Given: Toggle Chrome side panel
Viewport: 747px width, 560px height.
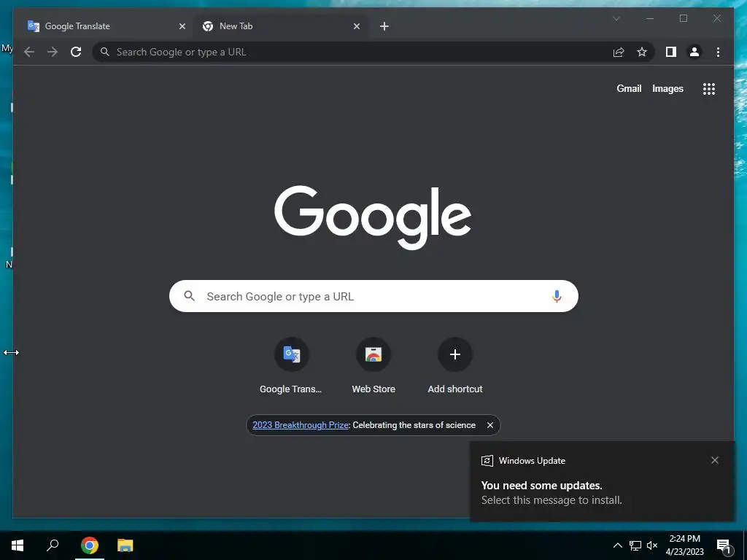Looking at the screenshot, I should (x=671, y=52).
